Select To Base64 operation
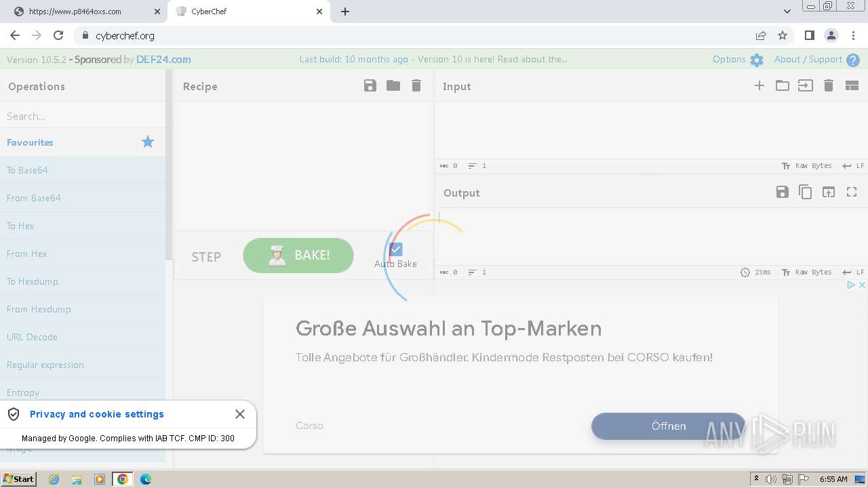Viewport: 868px width, 488px height. (83, 170)
